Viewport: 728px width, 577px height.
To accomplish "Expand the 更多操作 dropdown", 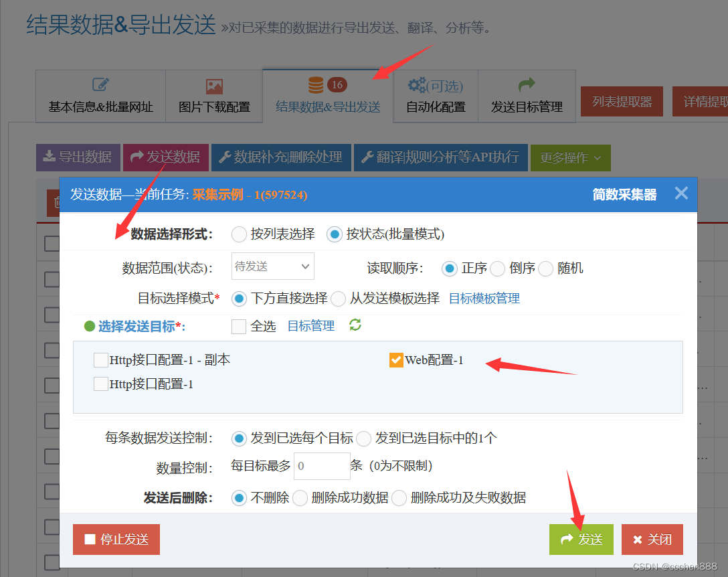I will 570,158.
